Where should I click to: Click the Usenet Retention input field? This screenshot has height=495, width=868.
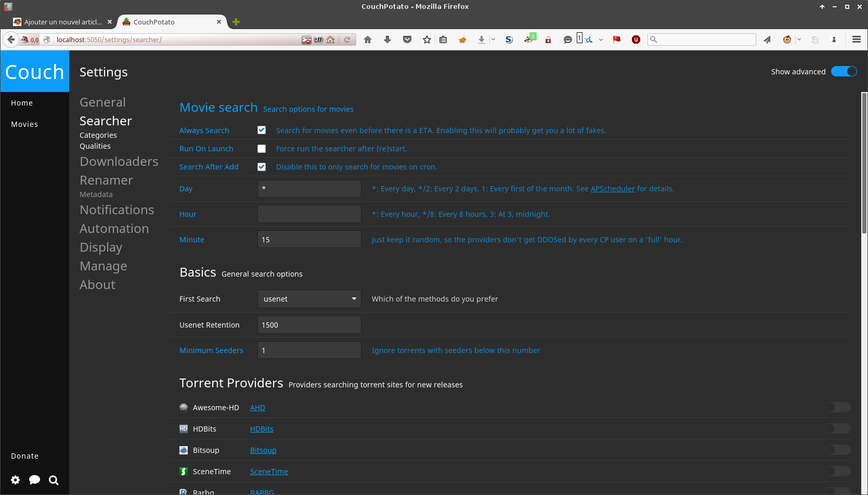click(x=309, y=325)
